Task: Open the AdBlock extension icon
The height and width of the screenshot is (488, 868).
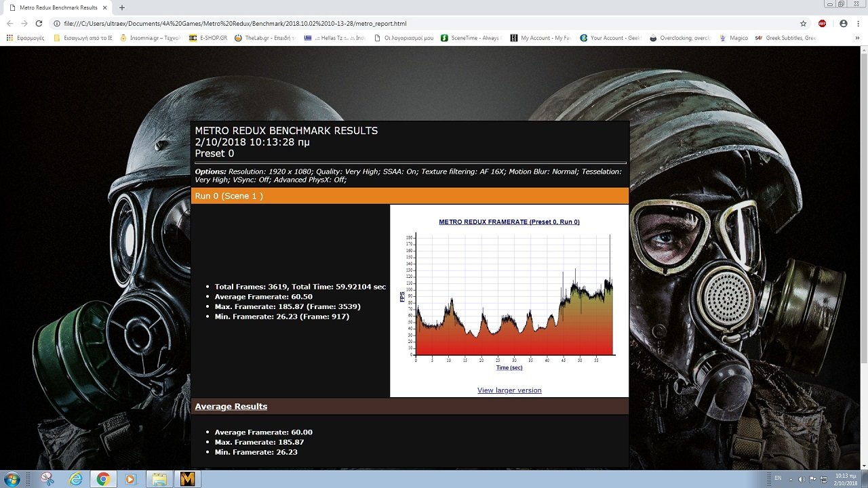Action: (822, 23)
